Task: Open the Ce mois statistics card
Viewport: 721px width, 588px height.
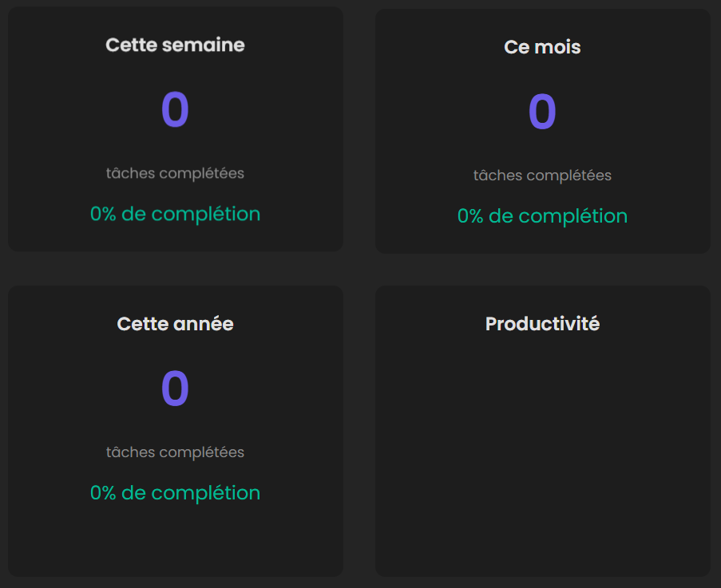Action: point(542,130)
